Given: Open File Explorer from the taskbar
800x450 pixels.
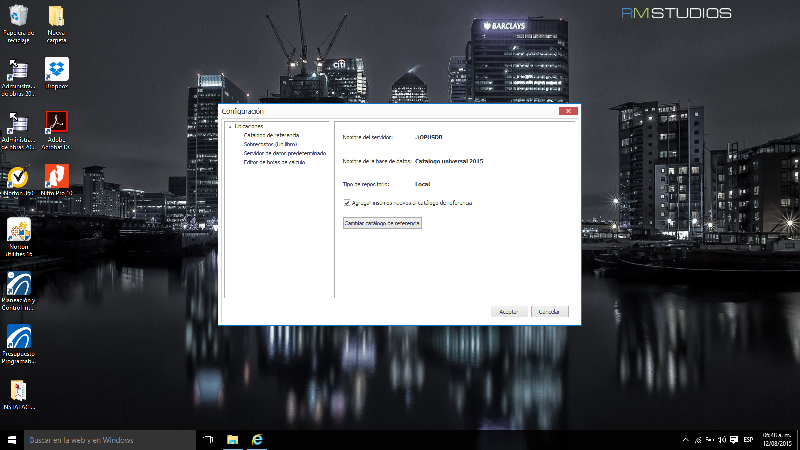Looking at the screenshot, I should (232, 439).
